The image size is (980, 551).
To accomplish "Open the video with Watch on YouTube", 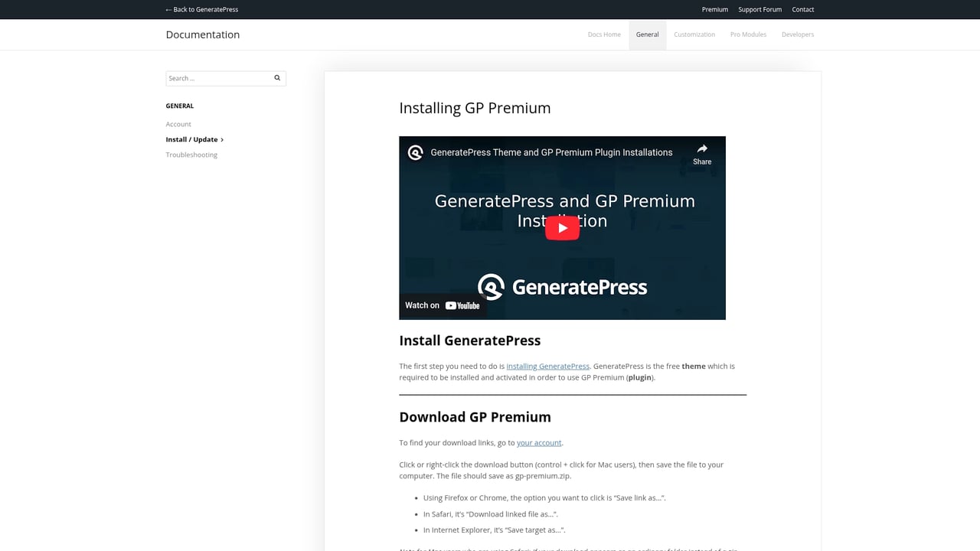I will coord(443,305).
